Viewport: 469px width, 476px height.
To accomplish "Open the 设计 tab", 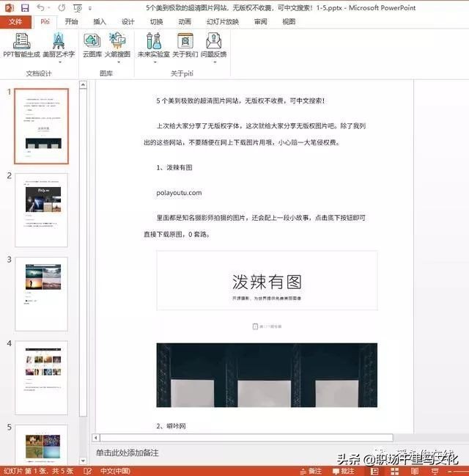I will pos(128,22).
